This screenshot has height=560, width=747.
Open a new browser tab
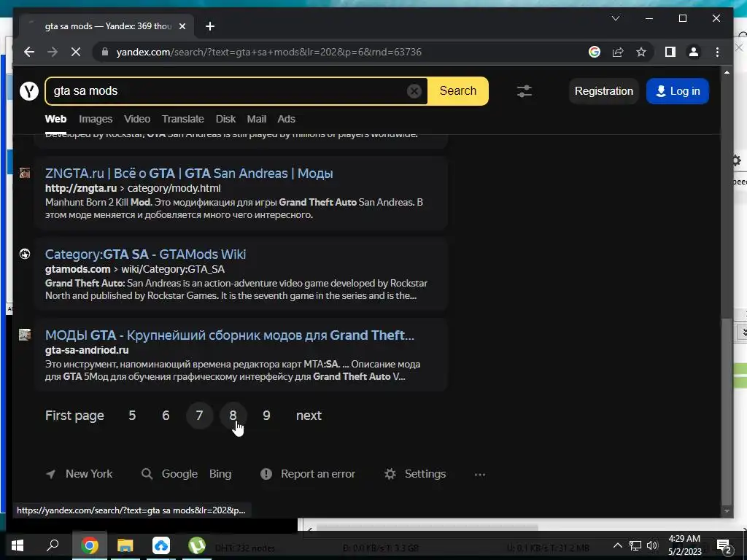click(210, 26)
